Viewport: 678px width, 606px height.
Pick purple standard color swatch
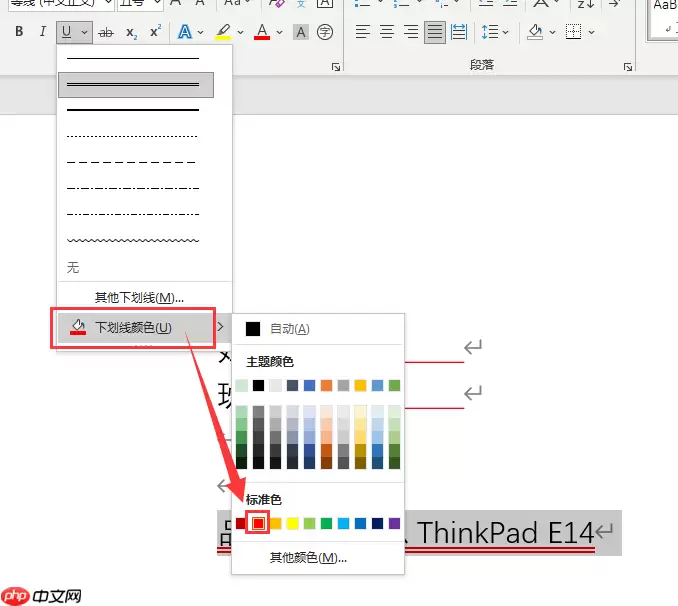[394, 523]
